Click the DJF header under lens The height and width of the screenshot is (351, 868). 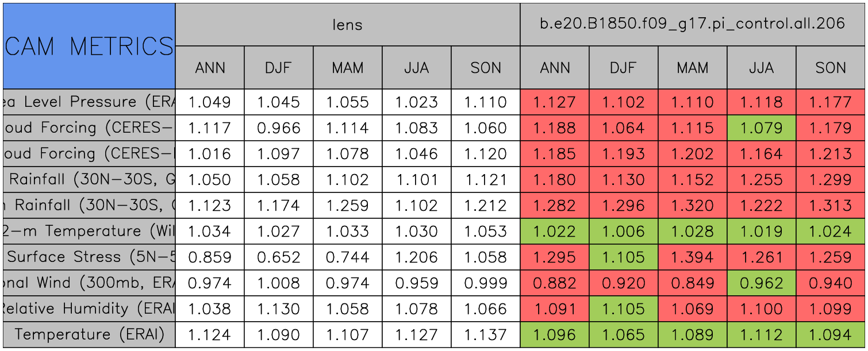[278, 68]
